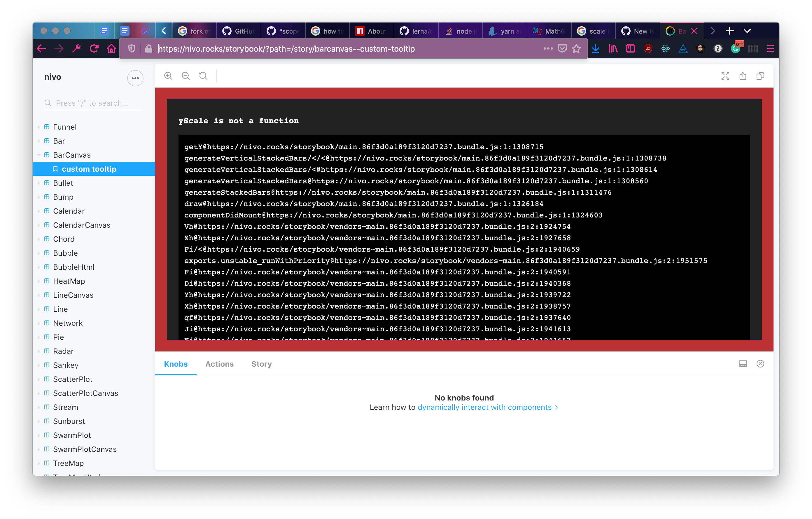Bookmark this page with star
This screenshot has height=519, width=812.
pyautogui.click(x=577, y=48)
